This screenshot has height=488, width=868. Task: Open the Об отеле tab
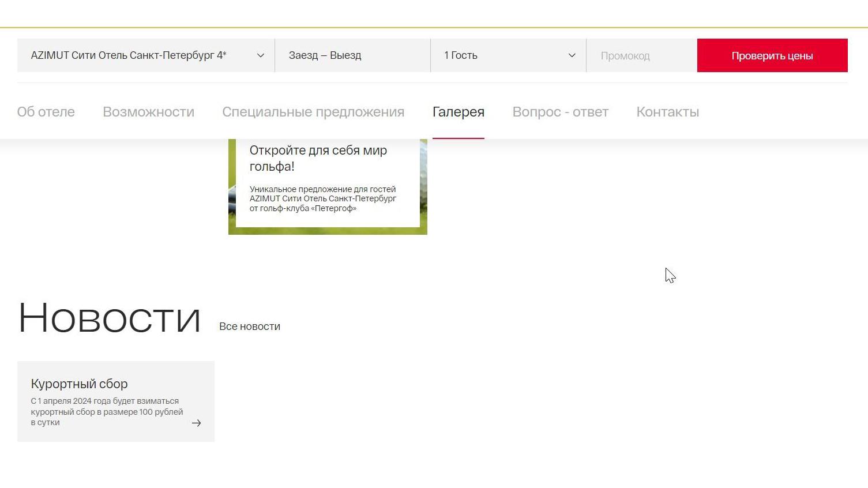[46, 112]
